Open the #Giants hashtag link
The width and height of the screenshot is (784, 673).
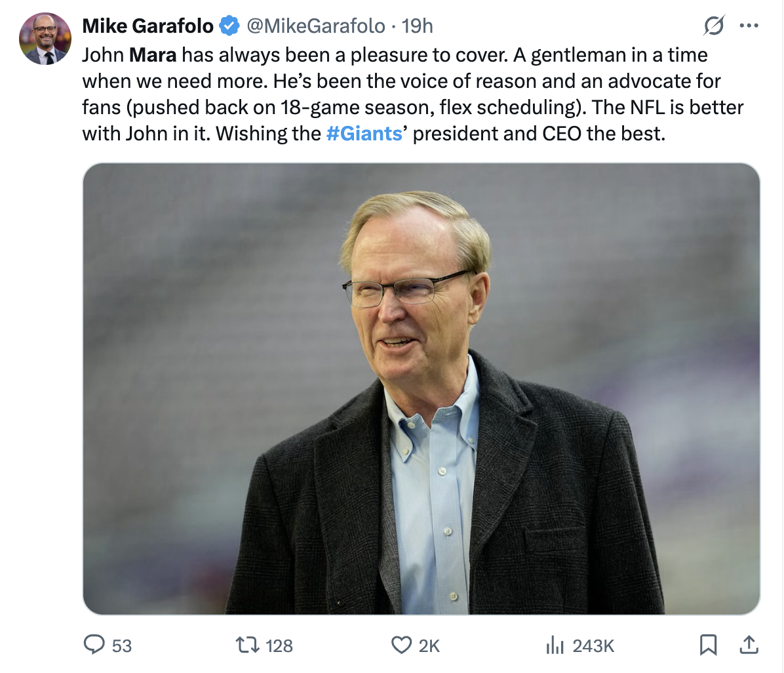pyautogui.click(x=364, y=134)
